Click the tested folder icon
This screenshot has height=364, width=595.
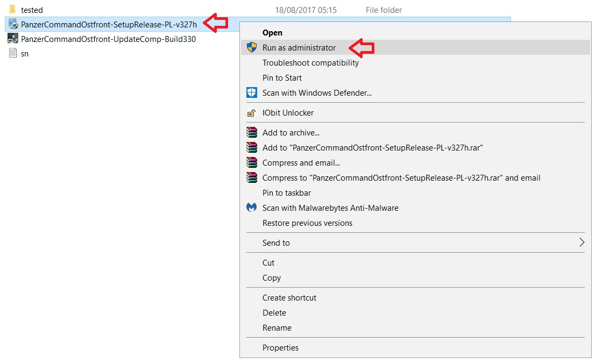click(13, 10)
